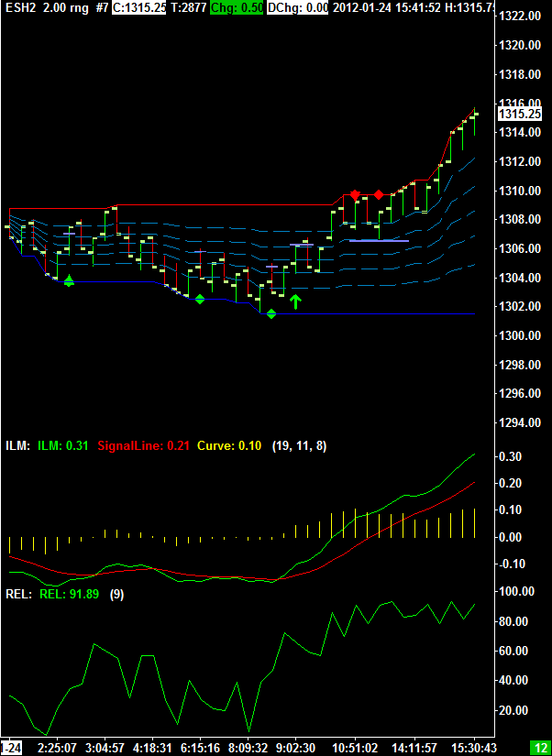This screenshot has height=756, width=552.
Task: Click the green up-arrow buy signal
Action: point(295,302)
